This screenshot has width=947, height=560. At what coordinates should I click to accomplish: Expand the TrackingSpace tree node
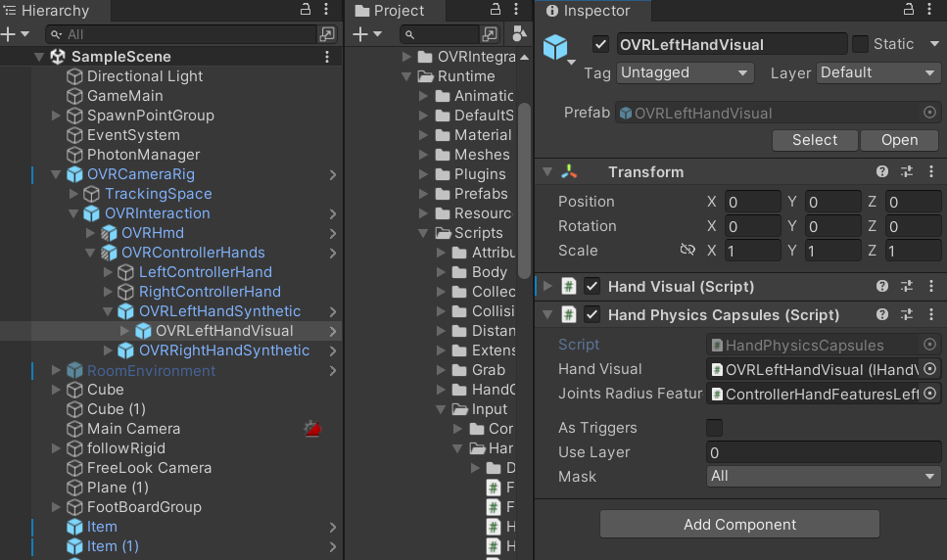(x=73, y=194)
